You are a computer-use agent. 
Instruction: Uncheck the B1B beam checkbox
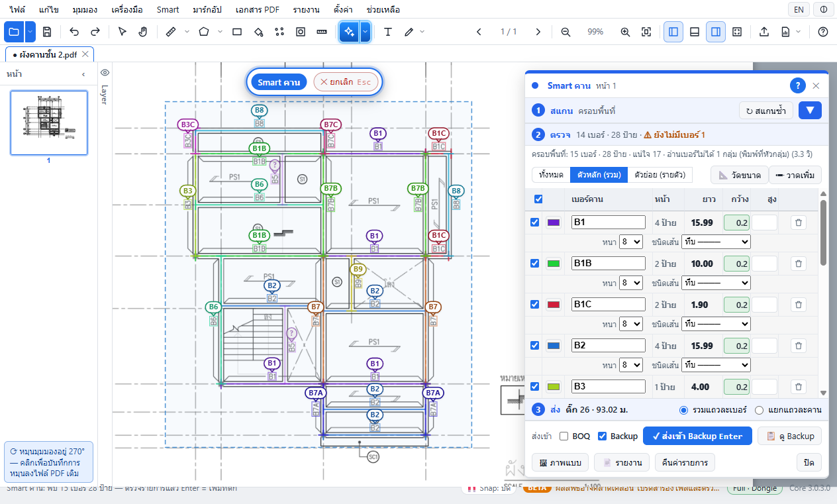pyautogui.click(x=535, y=264)
